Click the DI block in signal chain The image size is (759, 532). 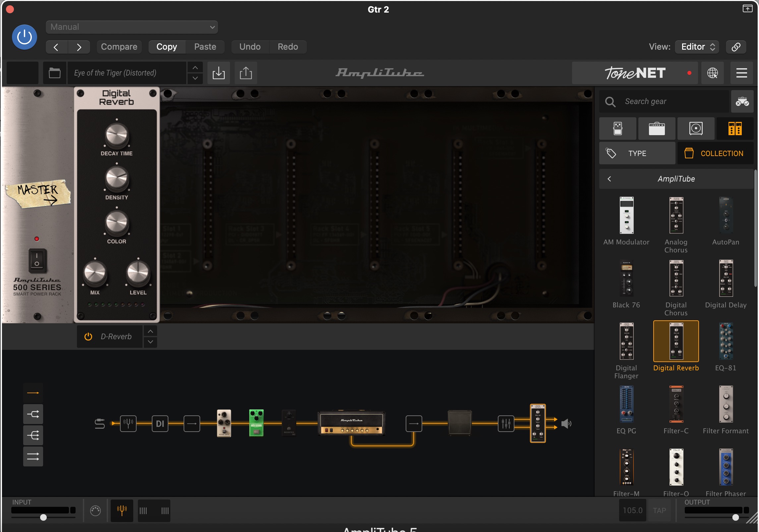click(x=160, y=423)
